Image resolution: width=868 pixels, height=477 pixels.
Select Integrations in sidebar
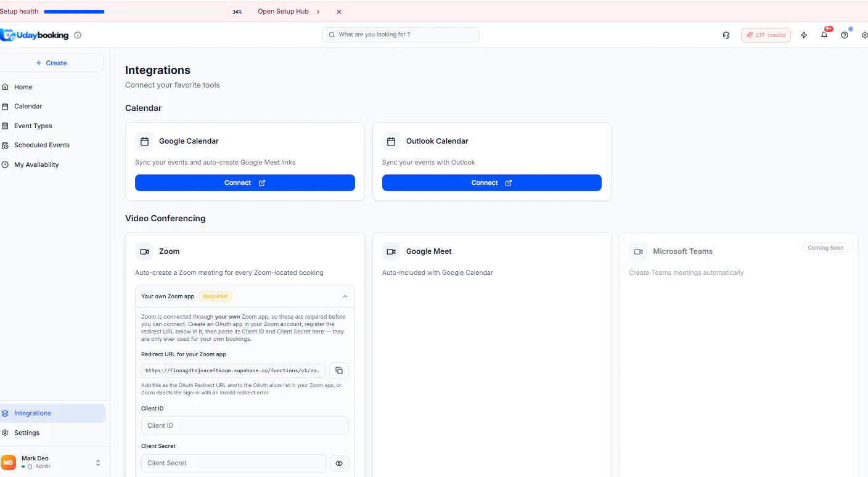52,414
